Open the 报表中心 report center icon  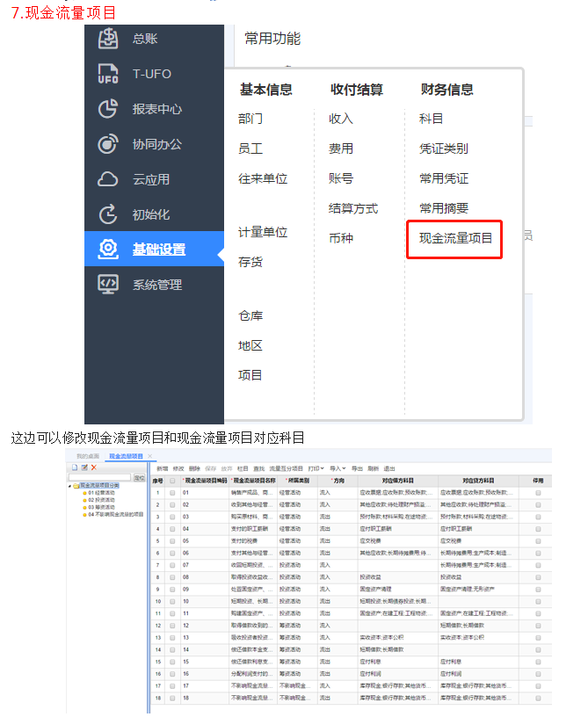[108, 109]
